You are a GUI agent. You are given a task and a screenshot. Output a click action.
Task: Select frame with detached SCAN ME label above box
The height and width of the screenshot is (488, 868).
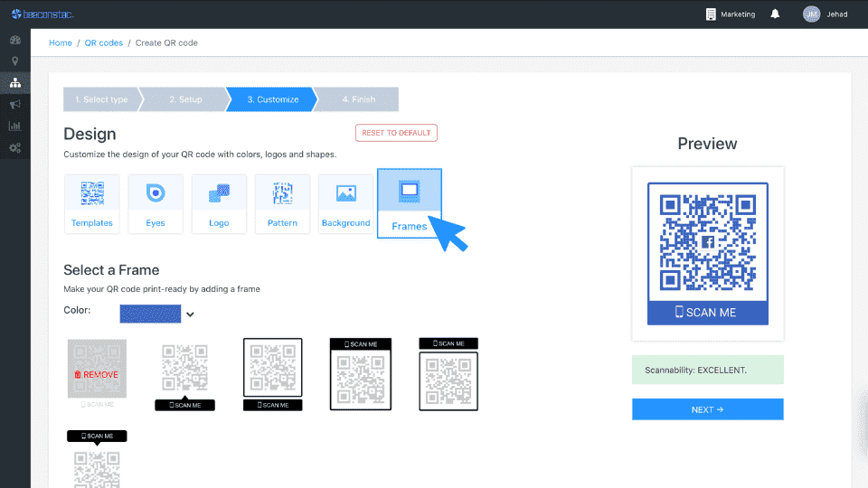pyautogui.click(x=448, y=374)
